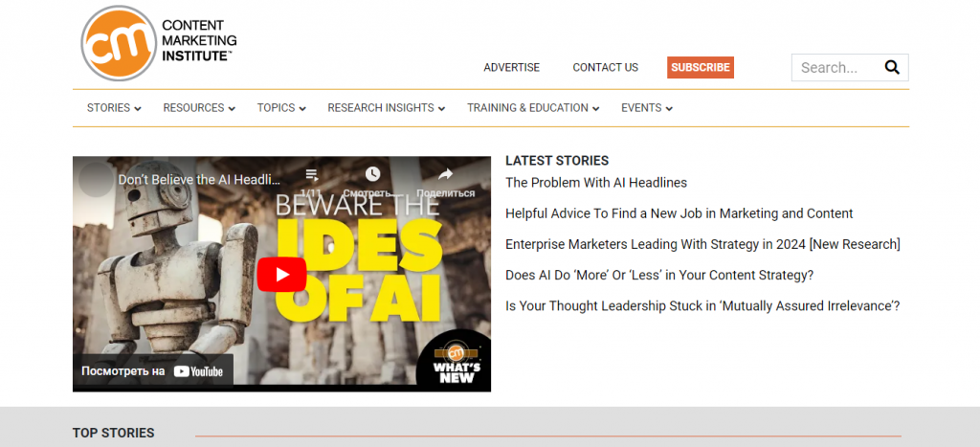Open "Helpful Advice To Find a New Job" story
Image resolution: width=980 pixels, height=447 pixels.
[x=679, y=213]
